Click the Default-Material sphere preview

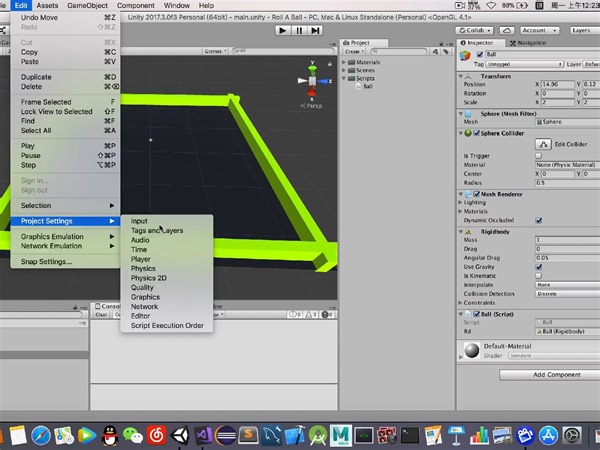click(x=471, y=350)
